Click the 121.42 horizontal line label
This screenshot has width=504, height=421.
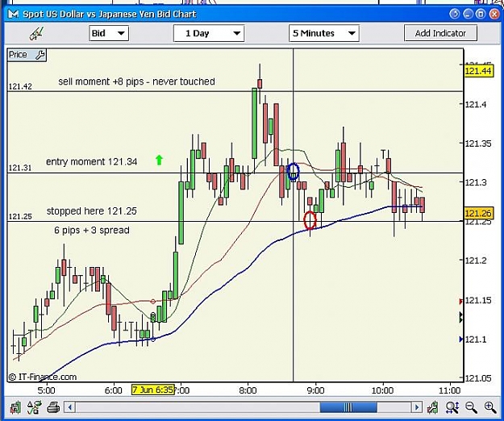[x=20, y=86]
